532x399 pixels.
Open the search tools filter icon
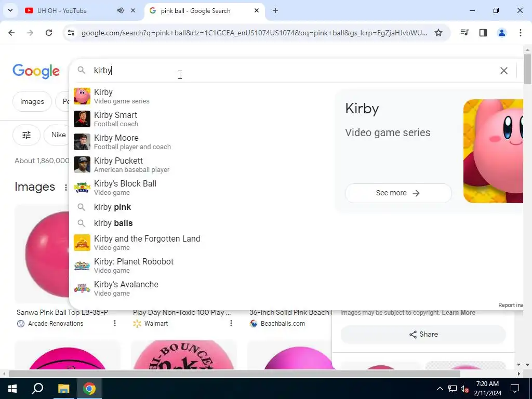click(26, 135)
